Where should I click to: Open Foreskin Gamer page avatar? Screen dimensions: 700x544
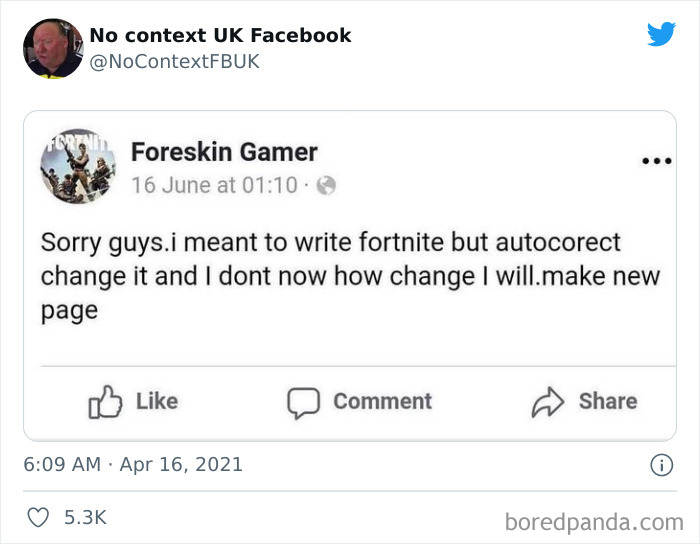point(77,166)
